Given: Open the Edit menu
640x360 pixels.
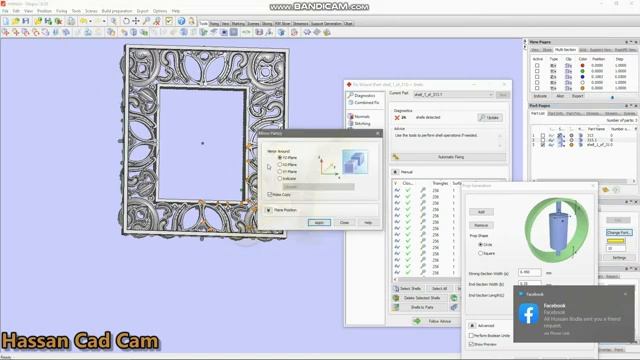Looking at the screenshot, I should [16, 11].
